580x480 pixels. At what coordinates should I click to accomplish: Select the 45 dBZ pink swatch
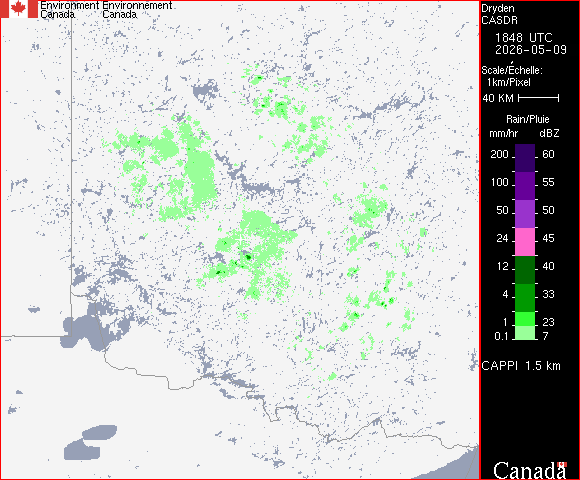[x=525, y=242]
